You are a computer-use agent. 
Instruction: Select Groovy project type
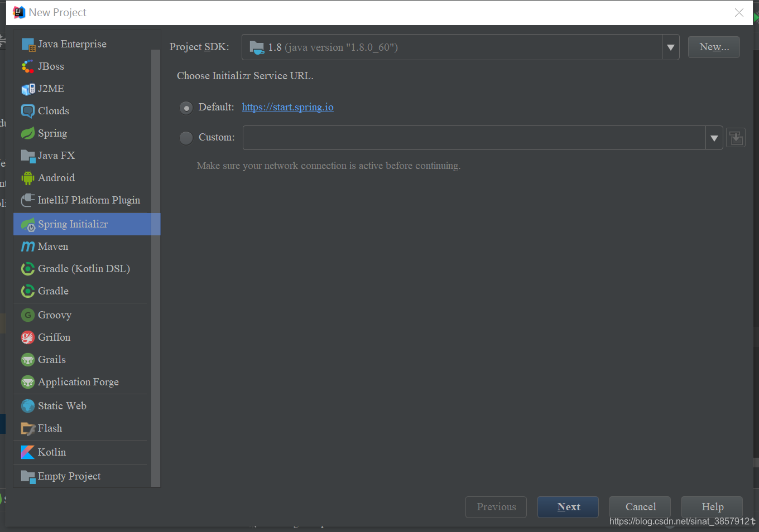(x=81, y=315)
